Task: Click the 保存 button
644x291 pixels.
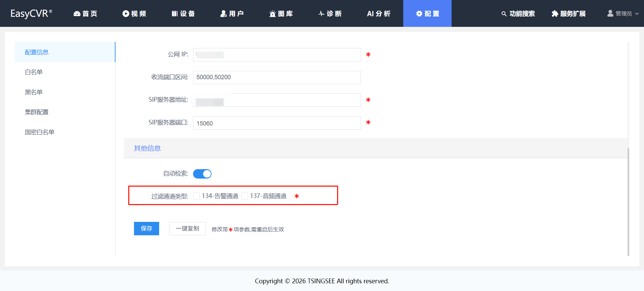Action: [x=146, y=229]
